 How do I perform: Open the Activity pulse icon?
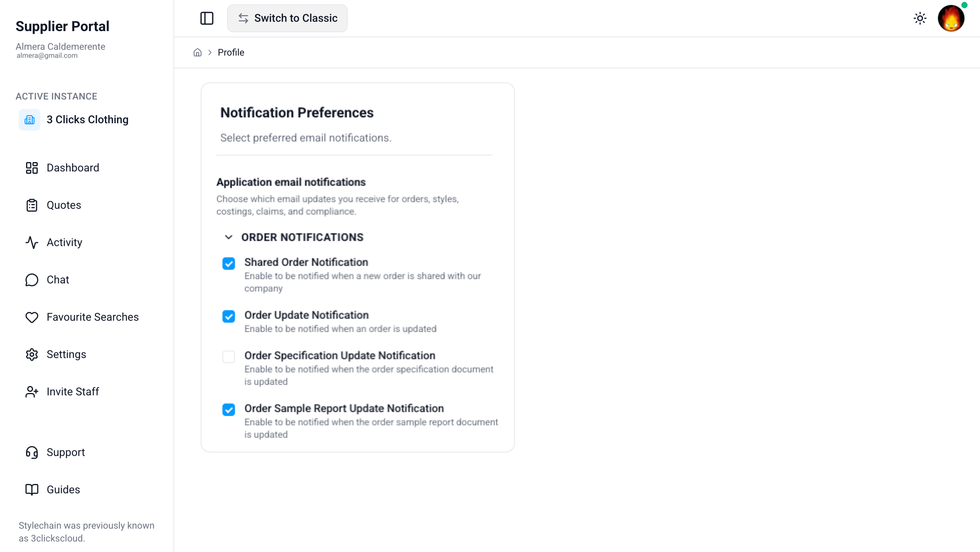pyautogui.click(x=32, y=243)
